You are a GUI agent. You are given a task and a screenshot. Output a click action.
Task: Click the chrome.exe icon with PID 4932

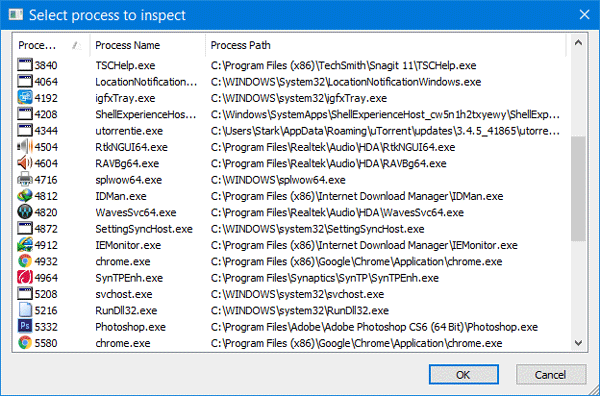[x=25, y=261]
